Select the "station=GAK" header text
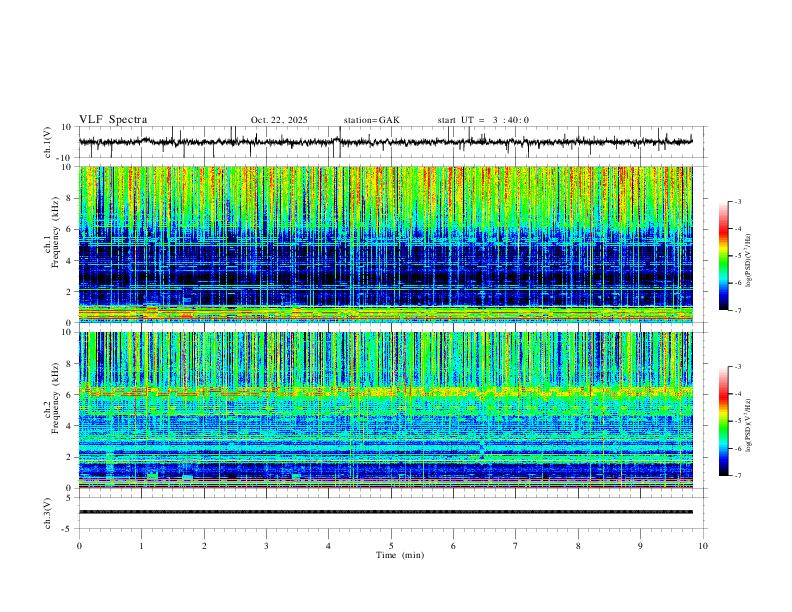 [x=371, y=120]
